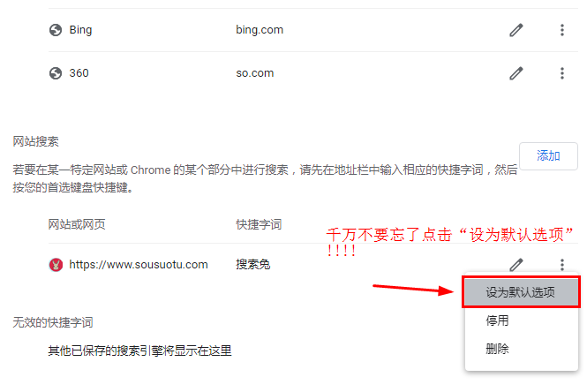Click the pencil icon for sousuotu.com

tap(516, 265)
